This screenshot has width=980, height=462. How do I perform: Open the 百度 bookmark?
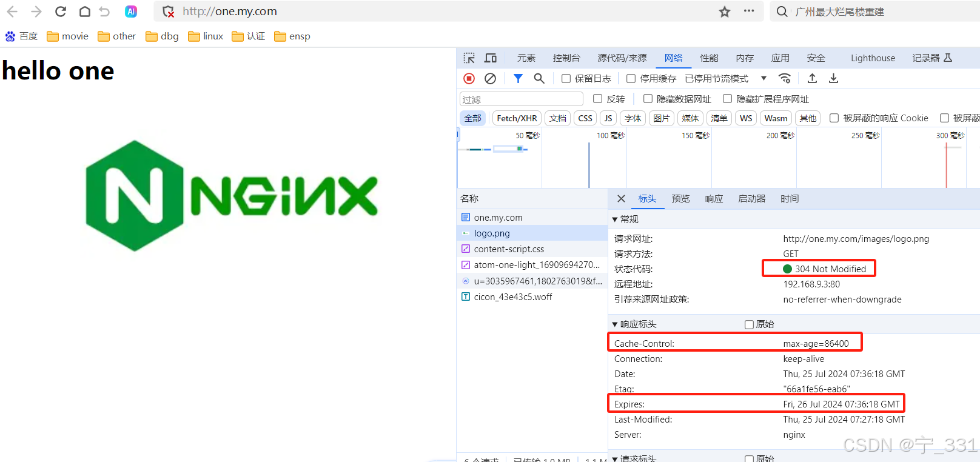click(21, 36)
